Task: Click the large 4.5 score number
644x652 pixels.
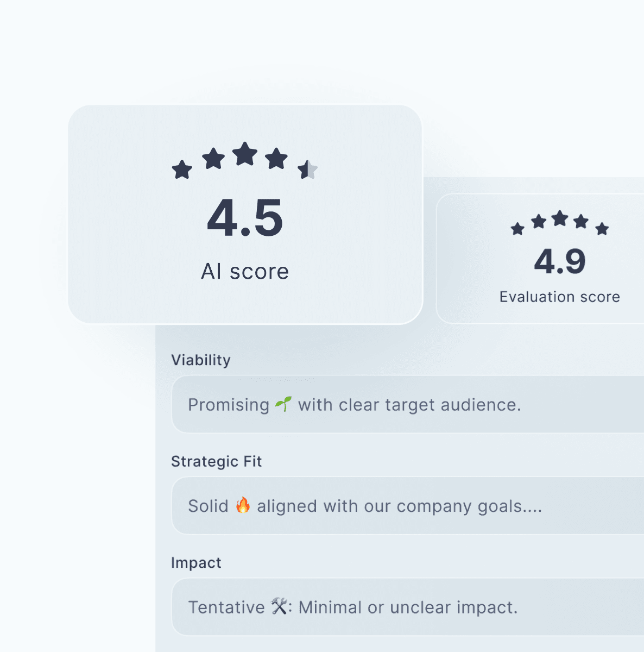Action: click(x=245, y=218)
